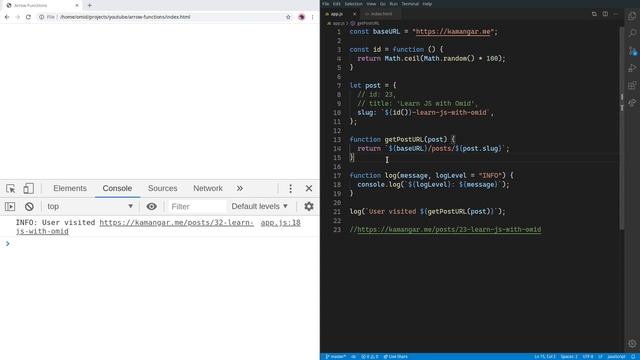Image resolution: width=640 pixels, height=360 pixels.
Task: Open the Default levels dropdown
Action: 260,207
